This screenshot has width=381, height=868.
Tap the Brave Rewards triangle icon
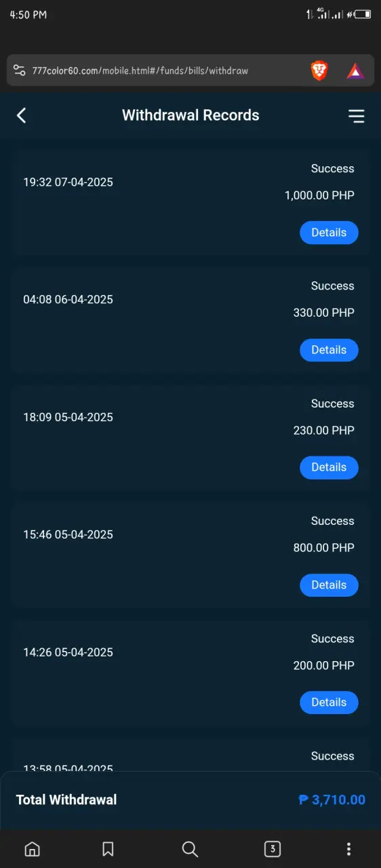(x=356, y=71)
